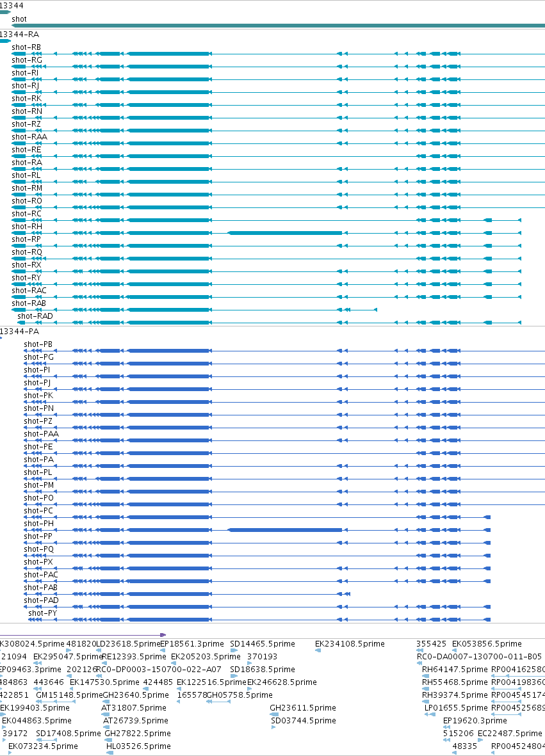Click the shot-PM polypeptide label
This screenshot has width=545, height=756.
[x=38, y=485]
